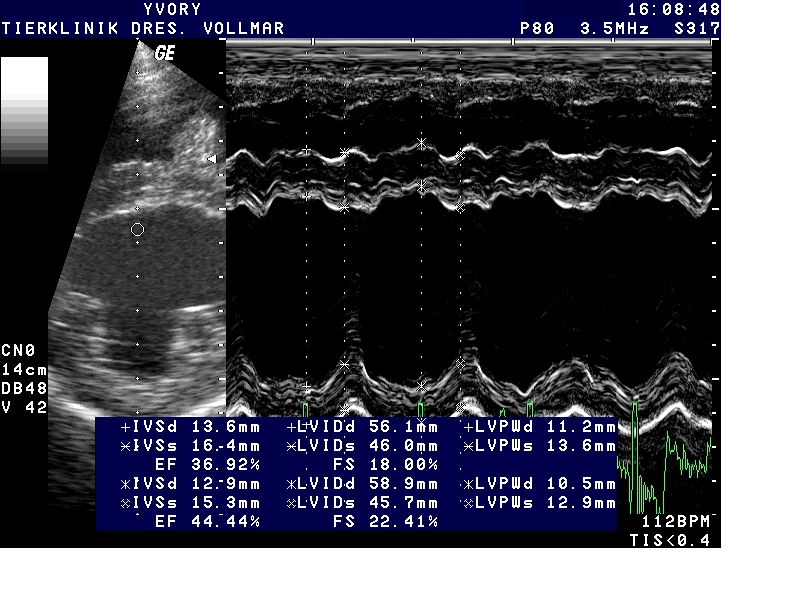
Task: Click the caliper icon beside LVIDd 58.9mm
Action: [293, 484]
